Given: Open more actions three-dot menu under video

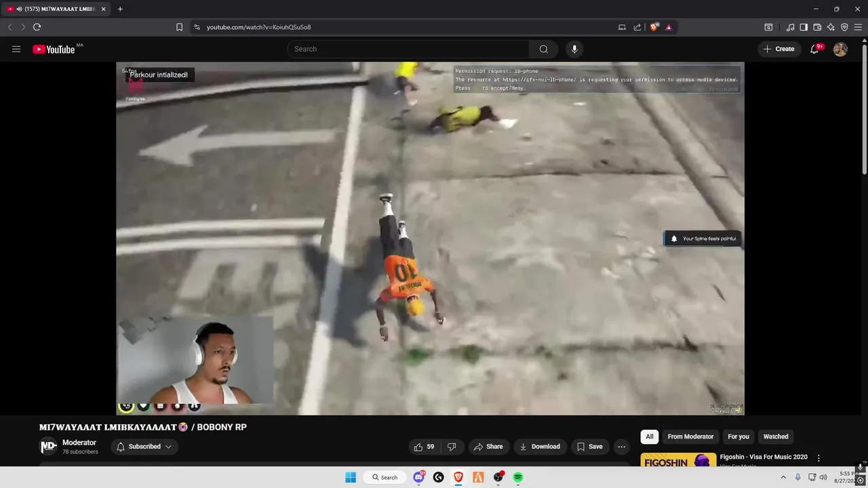Looking at the screenshot, I should (621, 447).
